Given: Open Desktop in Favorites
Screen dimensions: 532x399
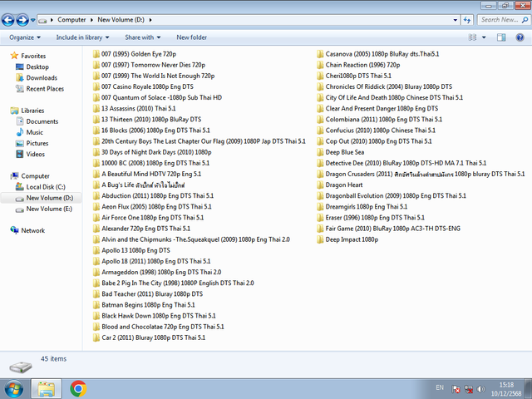Looking at the screenshot, I should point(37,66).
